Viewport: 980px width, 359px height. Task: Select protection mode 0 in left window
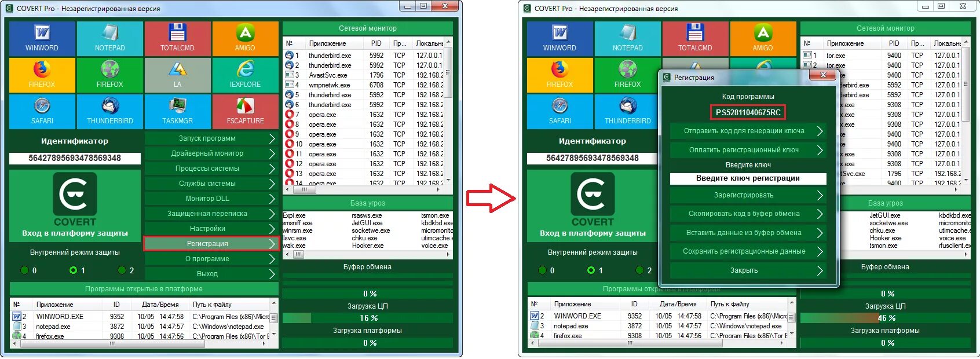[x=25, y=270]
